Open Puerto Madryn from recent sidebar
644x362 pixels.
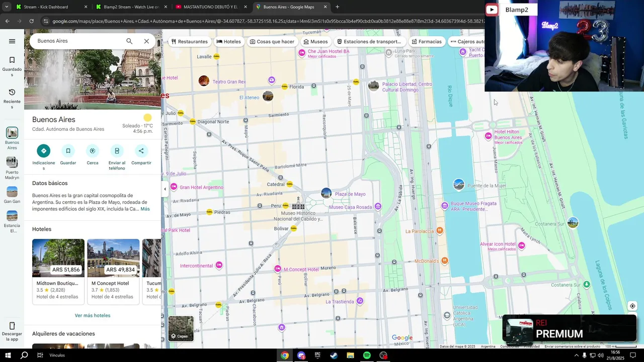(12, 168)
